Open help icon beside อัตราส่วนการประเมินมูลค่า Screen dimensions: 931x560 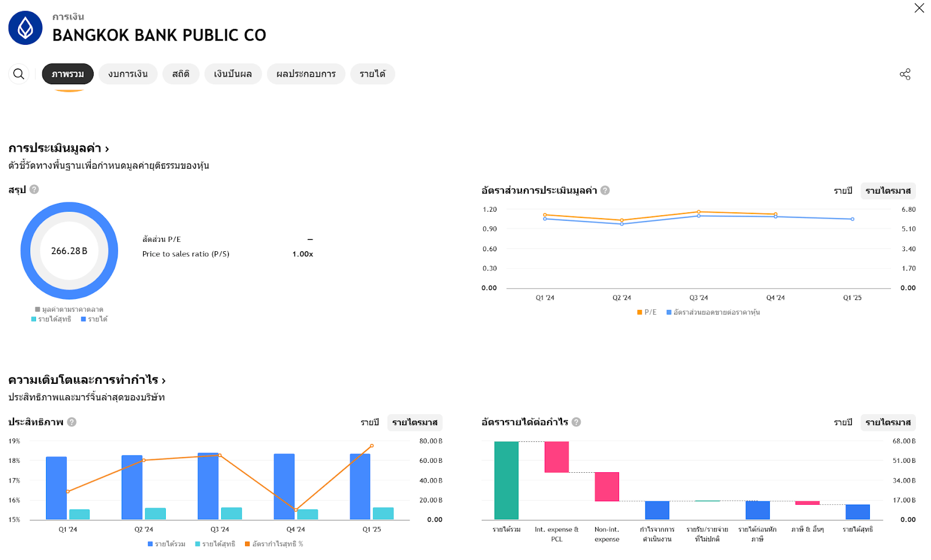coord(605,190)
